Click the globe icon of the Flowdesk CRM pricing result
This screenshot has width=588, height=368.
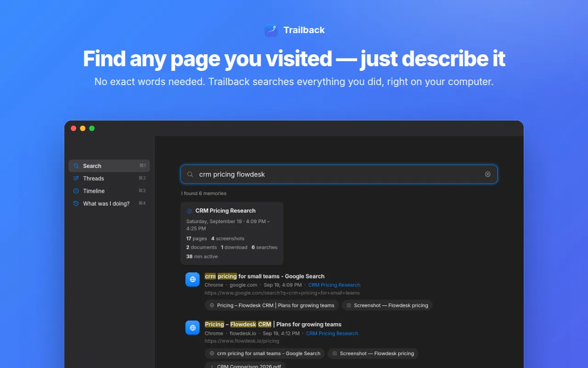[x=192, y=328]
